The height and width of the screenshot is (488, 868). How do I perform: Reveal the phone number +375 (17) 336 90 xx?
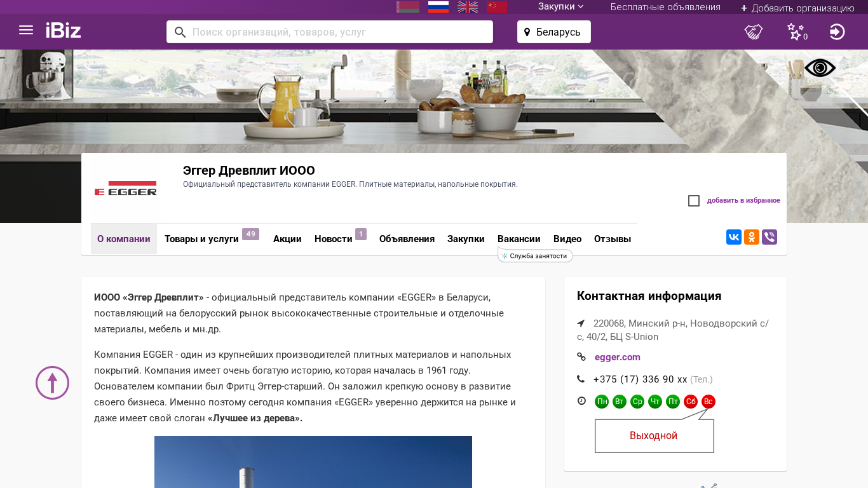(x=641, y=379)
